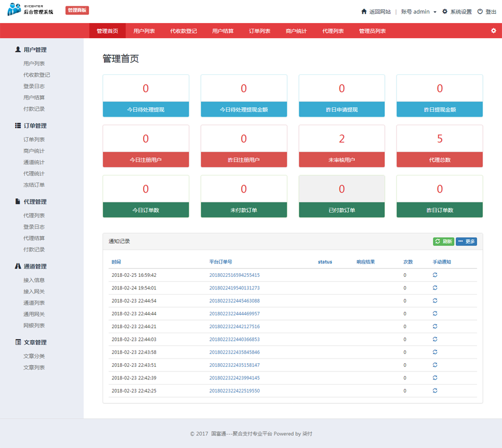Click the gear icon on the red navigation bar
The width and height of the screenshot is (502, 448).
(x=493, y=31)
